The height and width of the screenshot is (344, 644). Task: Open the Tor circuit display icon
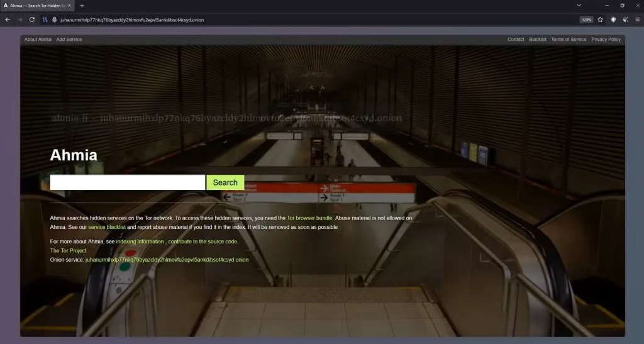[45, 19]
